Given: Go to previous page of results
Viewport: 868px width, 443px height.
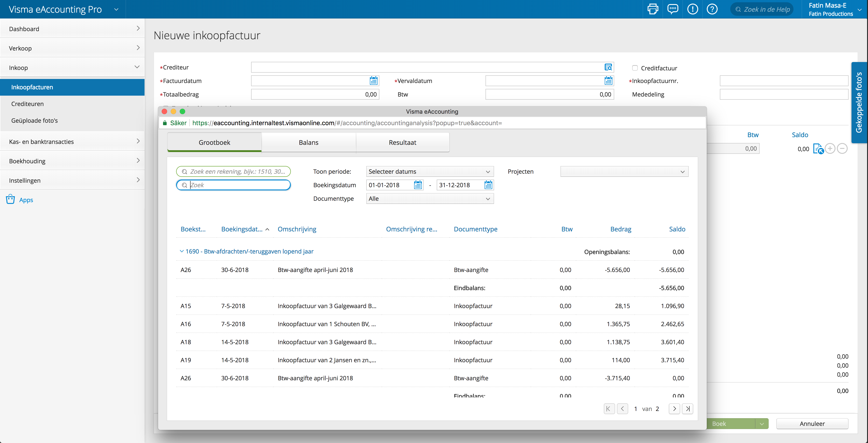Looking at the screenshot, I should pyautogui.click(x=622, y=409).
